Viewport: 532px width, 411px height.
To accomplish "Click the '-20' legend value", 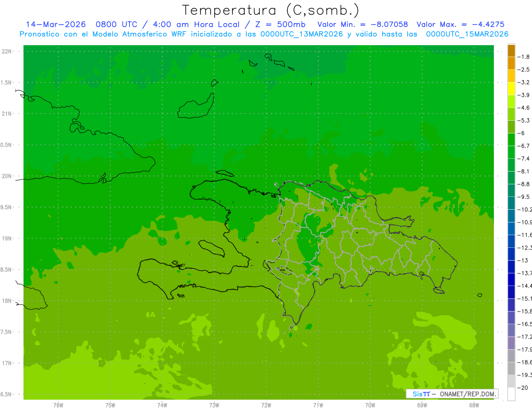I will pos(524,388).
